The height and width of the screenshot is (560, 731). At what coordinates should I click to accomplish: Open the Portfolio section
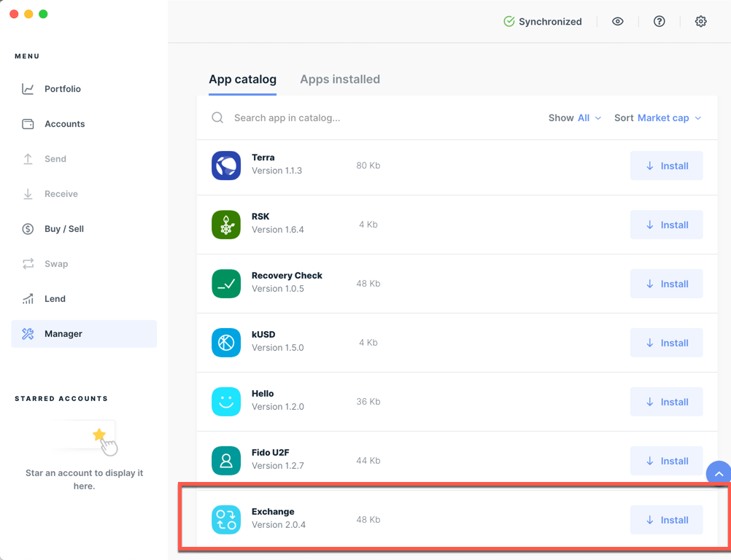[84, 89]
